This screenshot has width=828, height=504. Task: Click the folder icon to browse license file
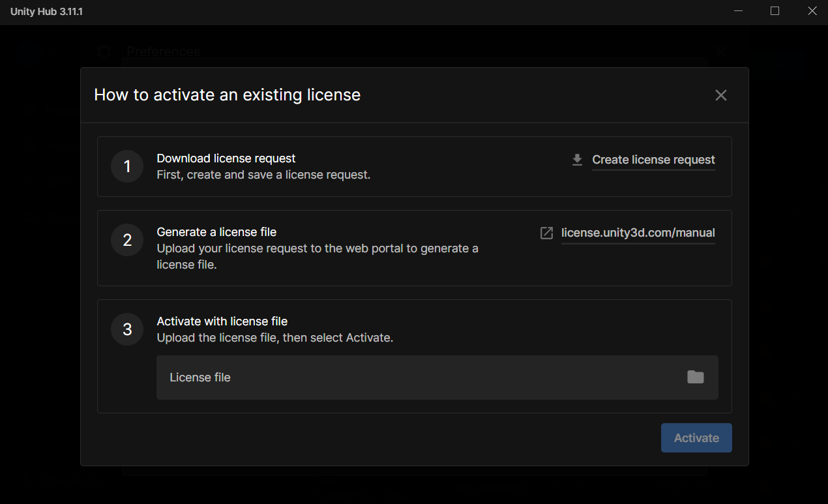[696, 377]
